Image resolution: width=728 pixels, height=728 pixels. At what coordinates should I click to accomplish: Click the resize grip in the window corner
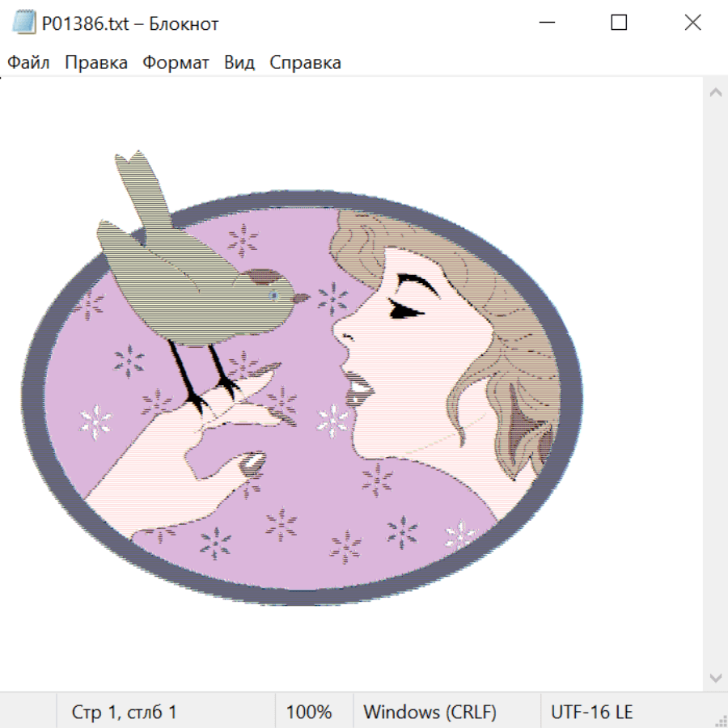point(721,721)
